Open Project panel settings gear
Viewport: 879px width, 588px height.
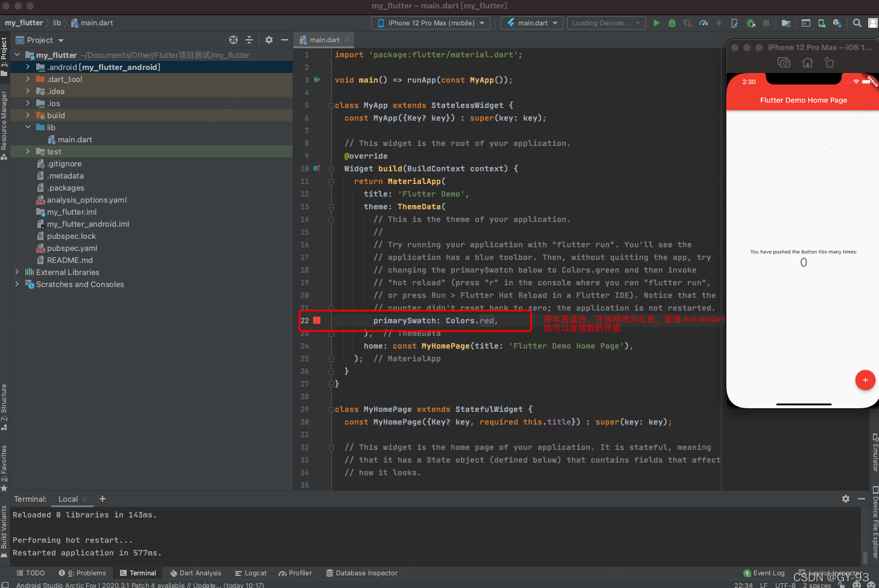[x=269, y=40]
